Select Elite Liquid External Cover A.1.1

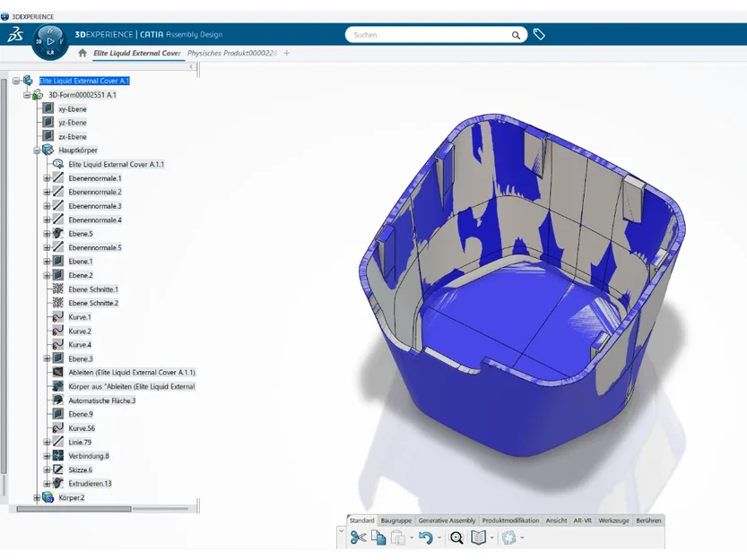point(117,164)
